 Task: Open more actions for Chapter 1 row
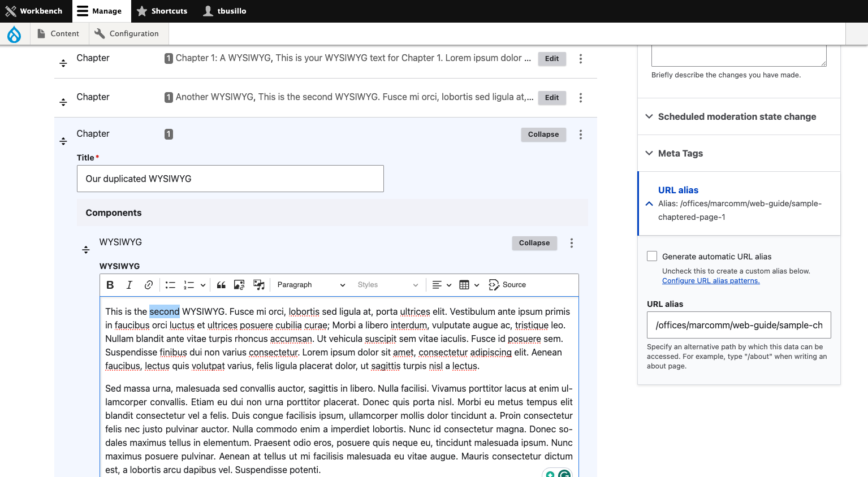pos(581,59)
